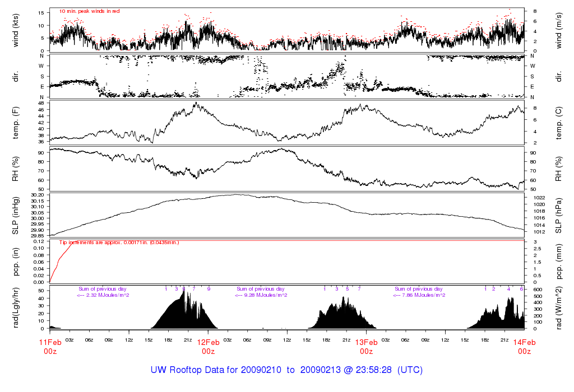Click the 29.85 tick on the SLP axis
The height and width of the screenshot is (392, 574).
tap(38, 236)
